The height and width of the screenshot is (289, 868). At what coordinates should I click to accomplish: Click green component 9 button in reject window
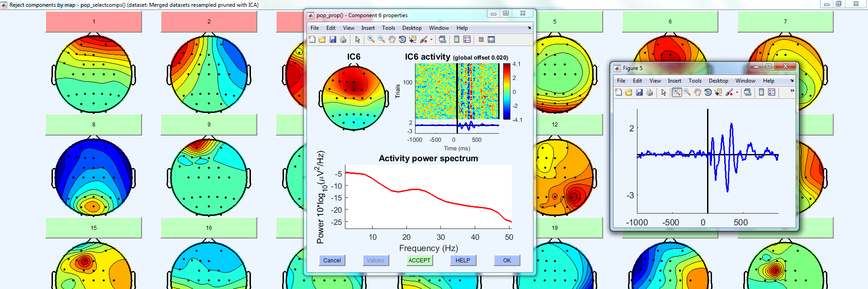pos(209,125)
